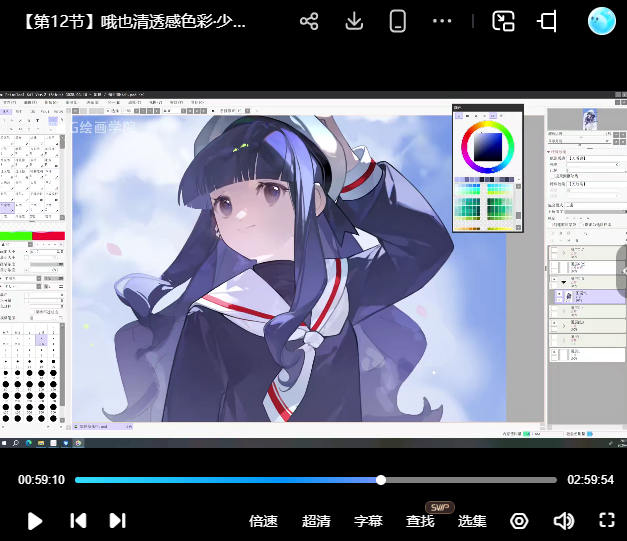Hide the open layer folder via its eye toggle
The height and width of the screenshot is (541, 627).
[554, 279]
